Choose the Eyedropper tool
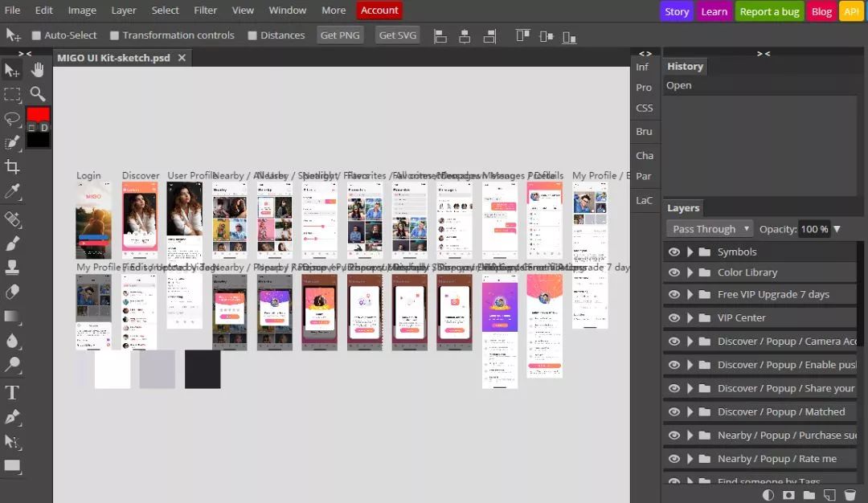The height and width of the screenshot is (503, 868). click(x=11, y=191)
